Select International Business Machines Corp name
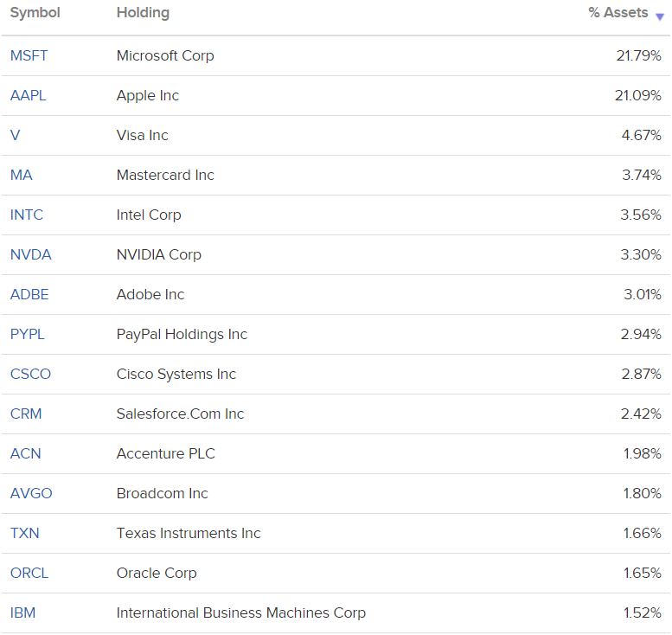 coord(241,613)
